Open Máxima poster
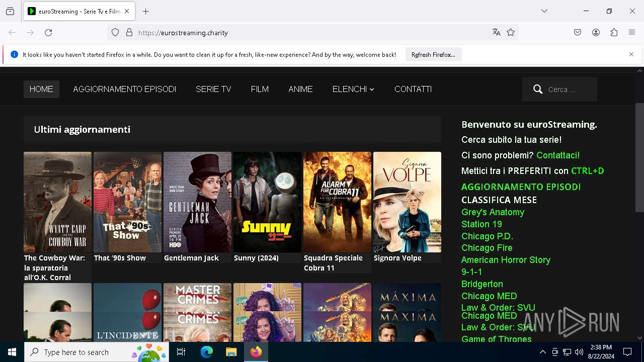Viewport: 644px width, 362px height. (x=407, y=312)
